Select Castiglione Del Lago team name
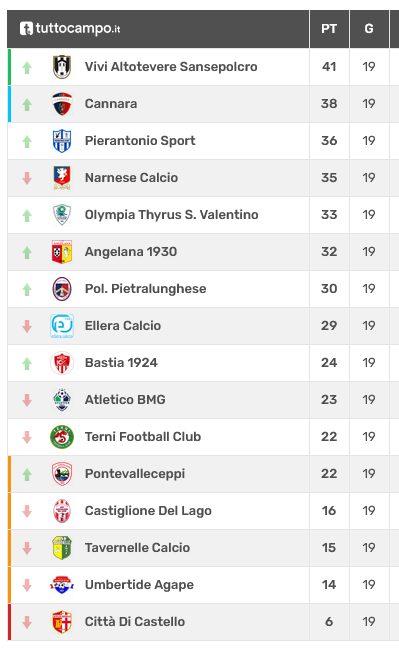The width and height of the screenshot is (399, 652). click(x=148, y=511)
